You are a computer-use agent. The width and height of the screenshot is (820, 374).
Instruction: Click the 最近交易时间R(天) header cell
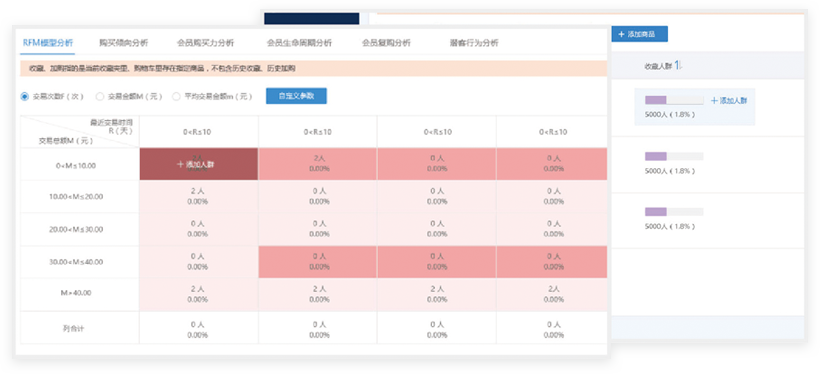click(x=111, y=126)
